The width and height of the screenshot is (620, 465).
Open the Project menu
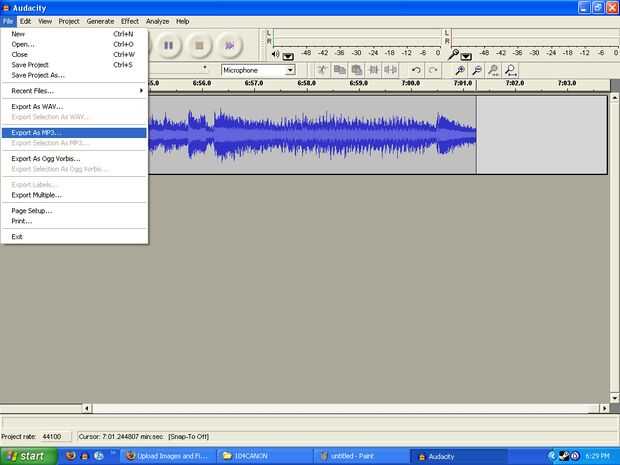pos(69,21)
